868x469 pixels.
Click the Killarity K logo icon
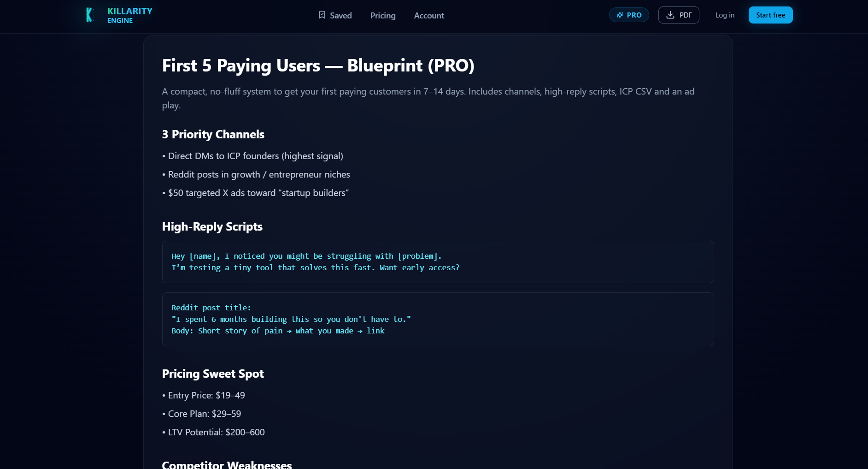90,15
